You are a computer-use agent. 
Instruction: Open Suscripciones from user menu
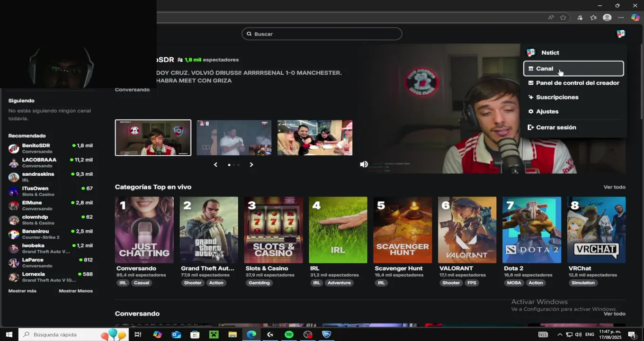(x=573, y=97)
